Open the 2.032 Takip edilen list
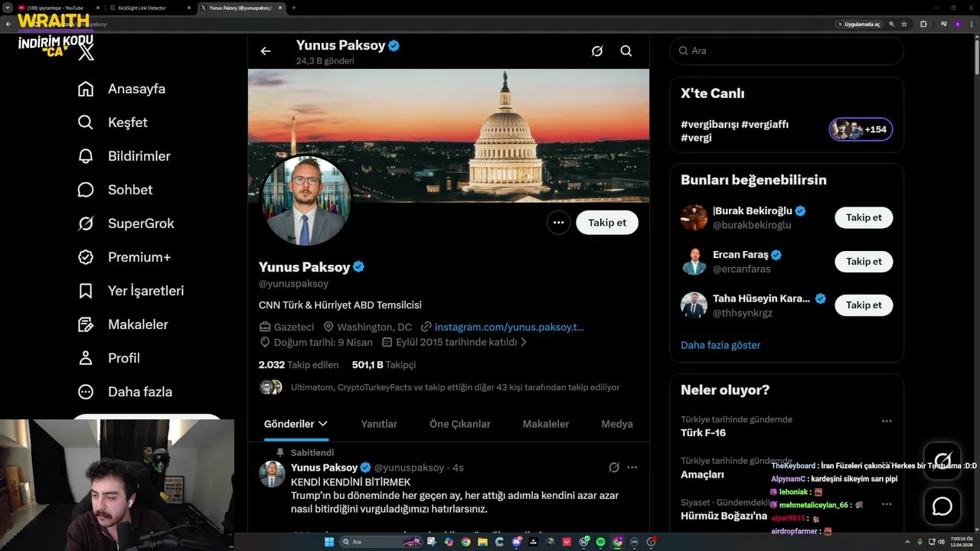980x551 pixels. point(299,365)
